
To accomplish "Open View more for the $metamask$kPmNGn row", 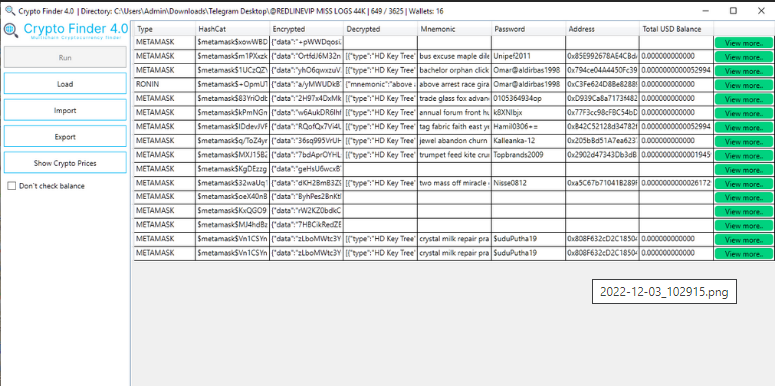I will pyautogui.click(x=743, y=113).
